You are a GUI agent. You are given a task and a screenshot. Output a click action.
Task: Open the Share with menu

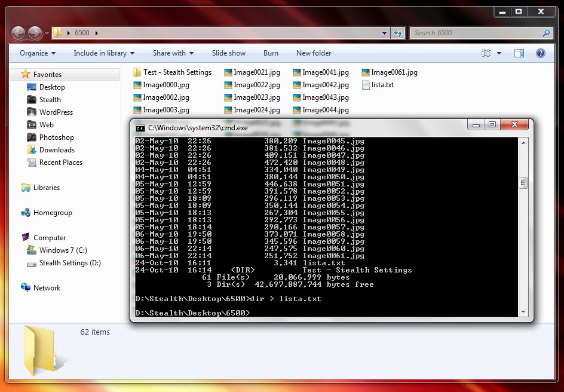[x=173, y=53]
